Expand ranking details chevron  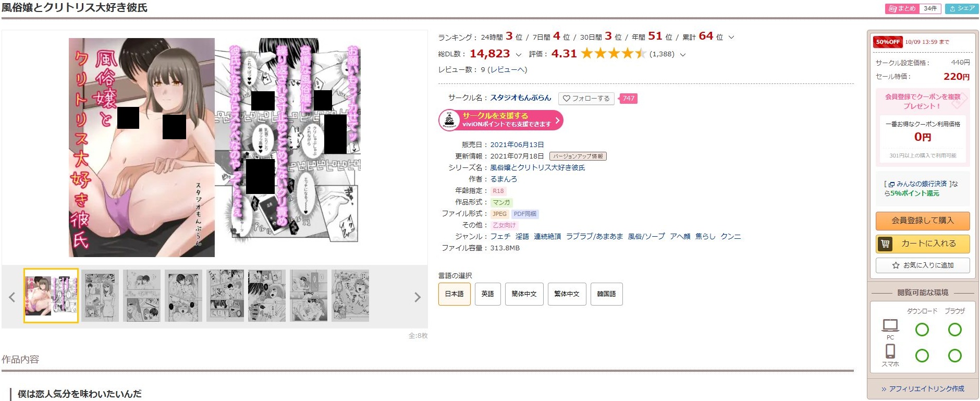(x=731, y=37)
